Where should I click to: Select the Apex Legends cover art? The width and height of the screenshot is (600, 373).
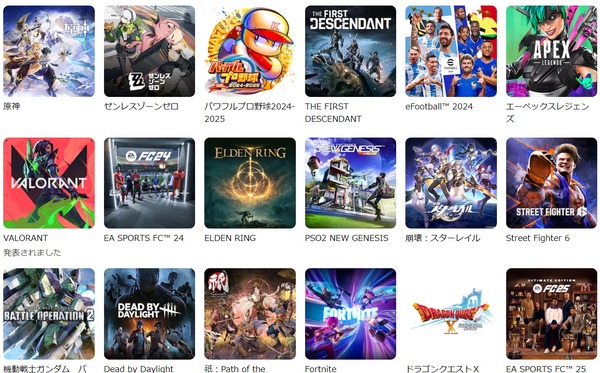point(551,51)
